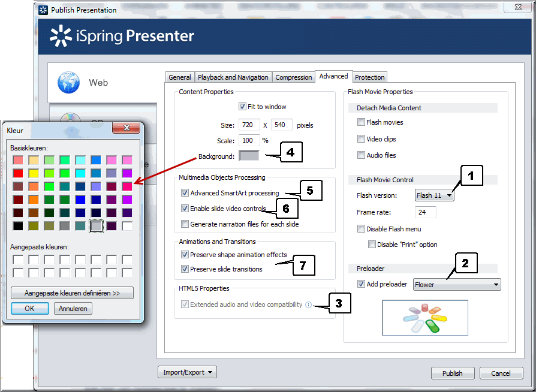Screen dimensions: 536x392
Task: Check the Video clips option
Action: (361, 138)
